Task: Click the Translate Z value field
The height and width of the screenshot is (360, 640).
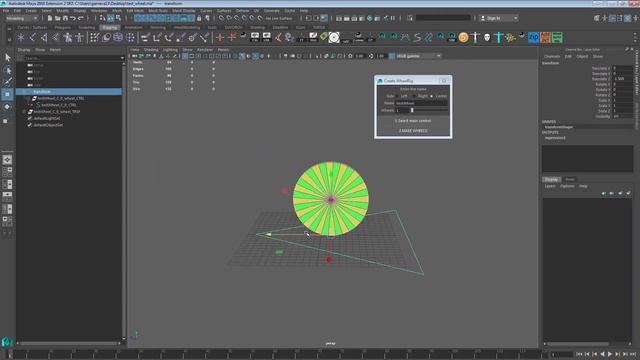Action: pyautogui.click(x=622, y=79)
